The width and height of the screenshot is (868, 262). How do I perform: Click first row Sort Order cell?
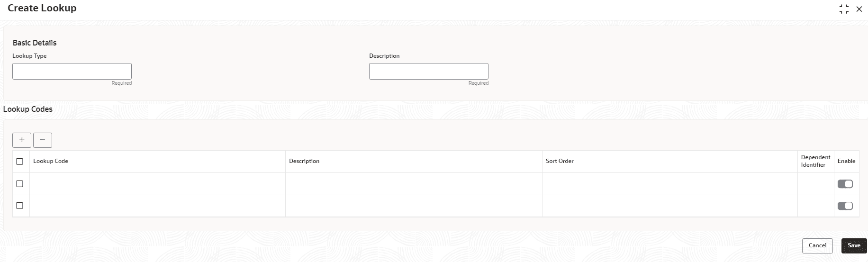pyautogui.click(x=670, y=184)
